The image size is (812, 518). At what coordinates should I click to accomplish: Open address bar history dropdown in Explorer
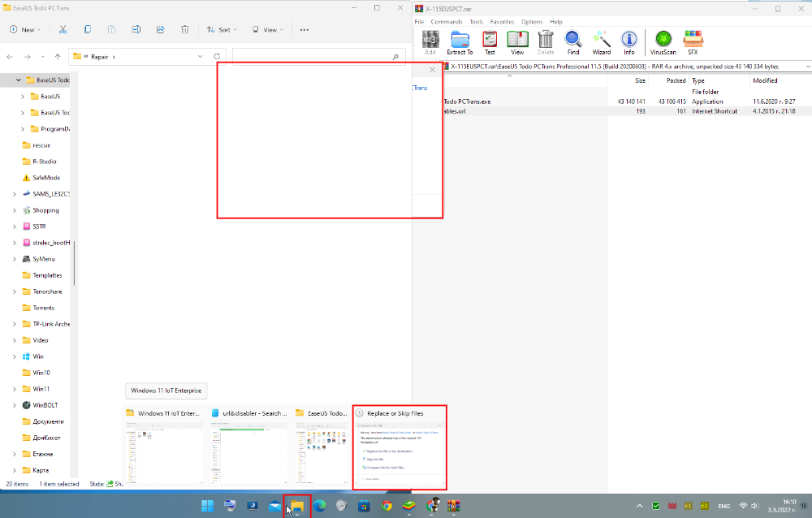(x=200, y=57)
